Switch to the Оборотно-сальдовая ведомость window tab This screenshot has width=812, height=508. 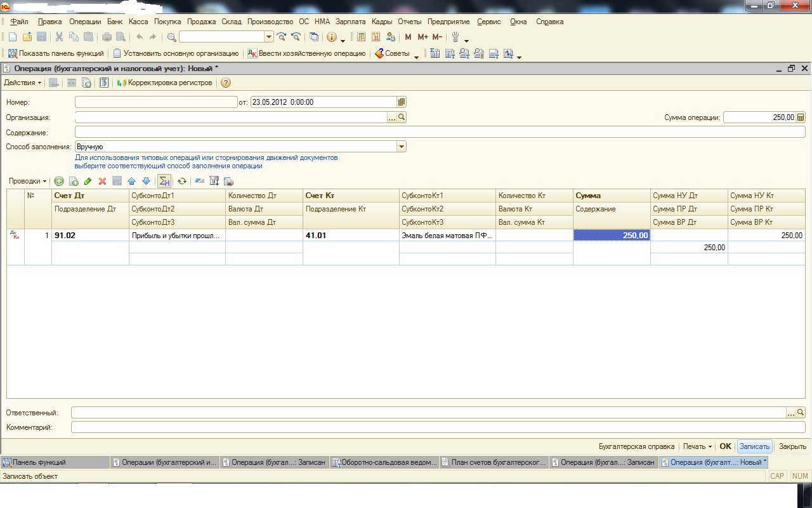385,462
